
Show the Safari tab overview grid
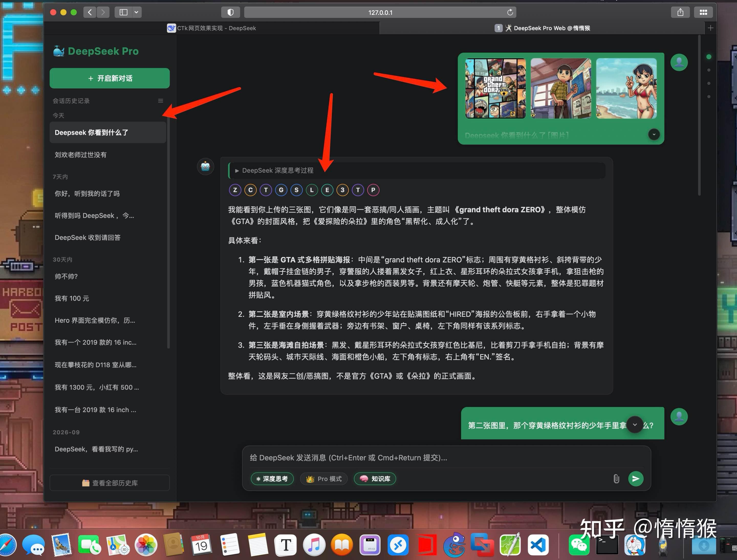pos(703,12)
